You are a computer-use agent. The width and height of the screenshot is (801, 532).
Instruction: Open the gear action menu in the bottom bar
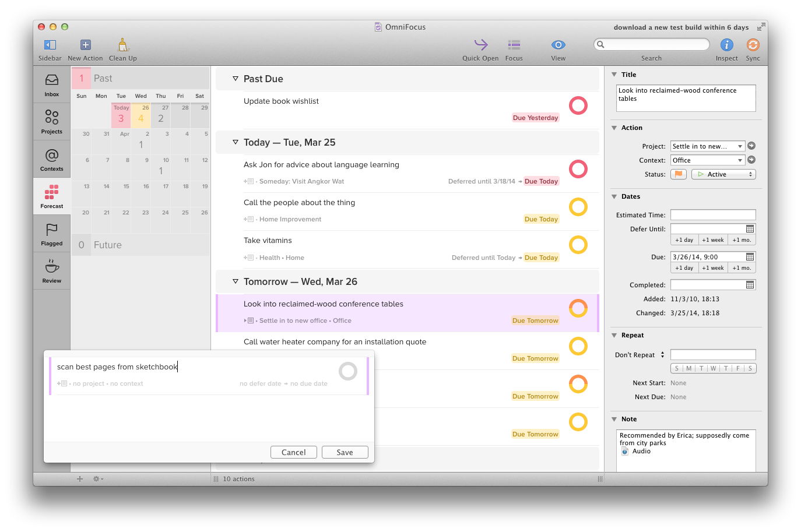pyautogui.click(x=98, y=479)
